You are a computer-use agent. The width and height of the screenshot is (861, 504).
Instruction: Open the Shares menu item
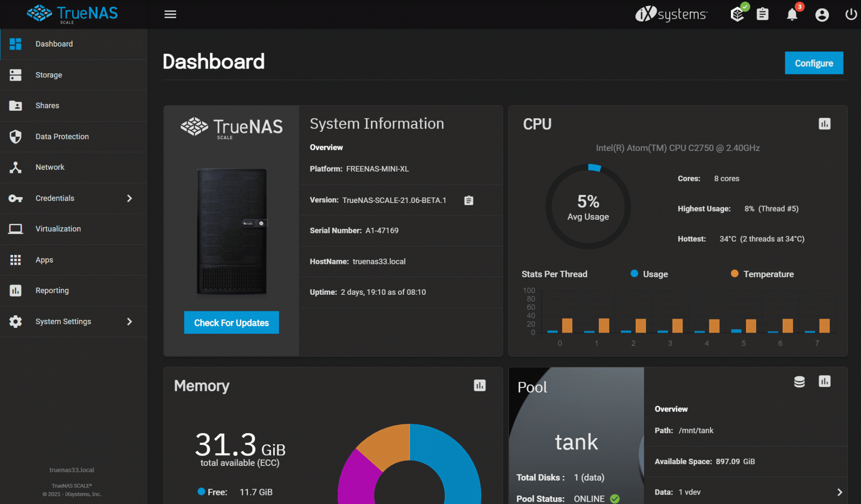point(74,106)
